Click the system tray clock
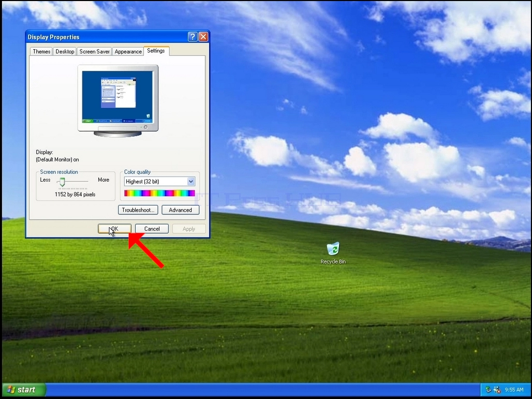 514,390
